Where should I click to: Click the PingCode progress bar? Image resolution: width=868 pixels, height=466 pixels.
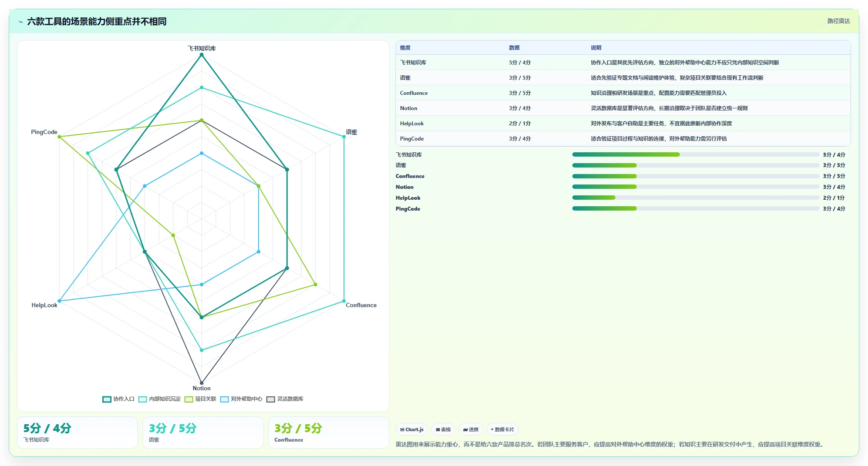(x=696, y=208)
